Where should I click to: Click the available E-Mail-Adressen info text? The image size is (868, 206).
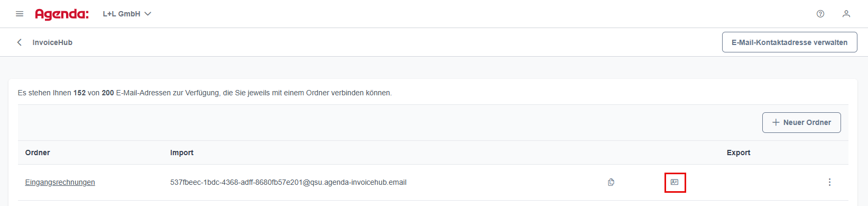[205, 93]
